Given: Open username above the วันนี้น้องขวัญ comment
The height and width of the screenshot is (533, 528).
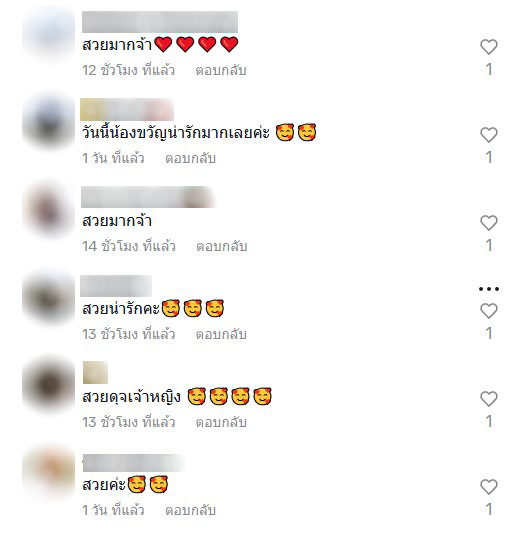Looking at the screenshot, I should [127, 110].
